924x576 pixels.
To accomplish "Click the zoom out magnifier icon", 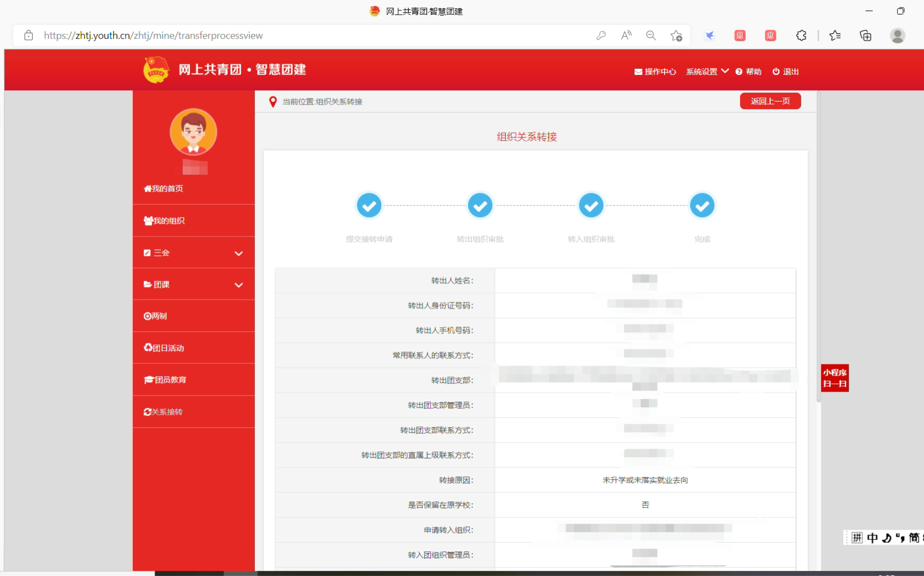I will [x=651, y=35].
